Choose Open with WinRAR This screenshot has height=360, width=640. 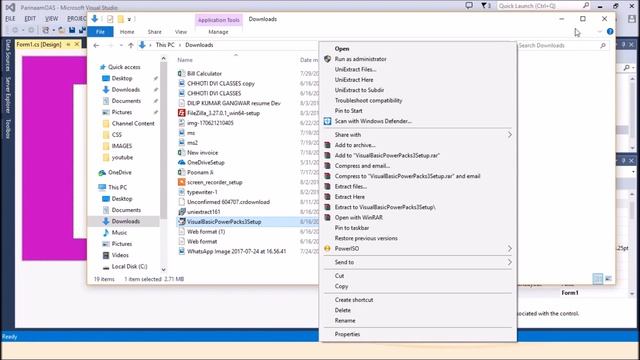click(358, 218)
